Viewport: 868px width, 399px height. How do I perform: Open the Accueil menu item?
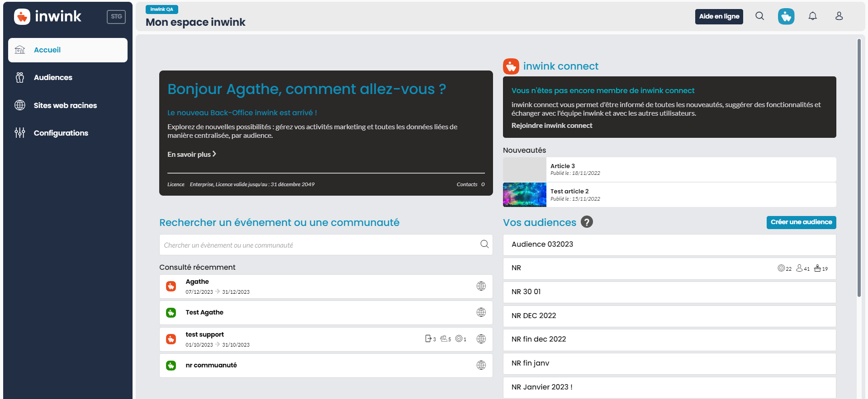68,50
